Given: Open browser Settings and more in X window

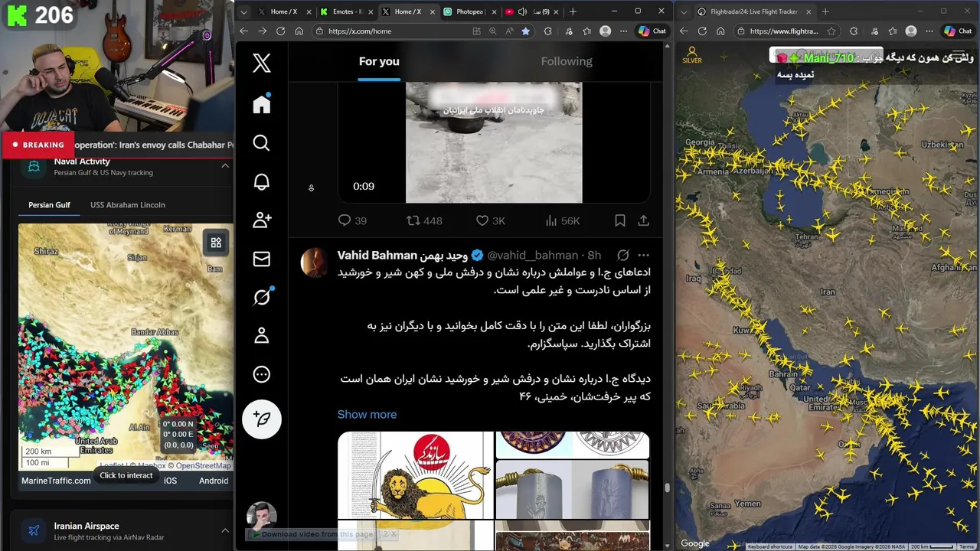Looking at the screenshot, I should [x=624, y=31].
